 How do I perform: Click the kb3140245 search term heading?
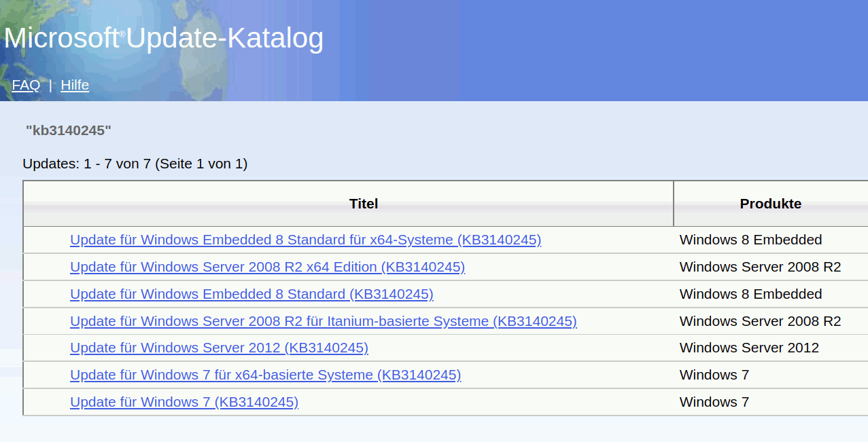(x=67, y=130)
